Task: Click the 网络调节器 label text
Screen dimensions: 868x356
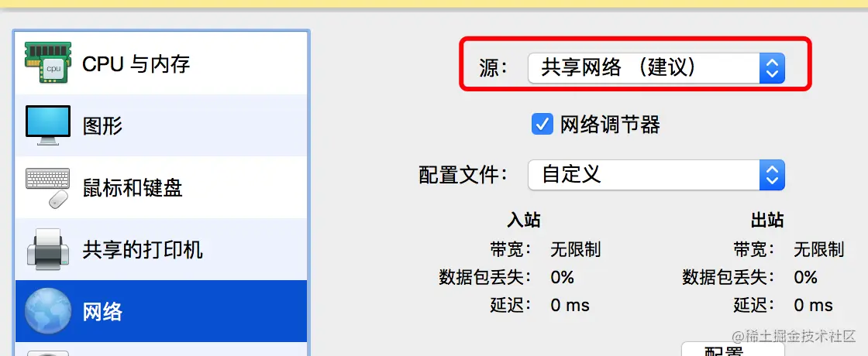Action: coord(610,125)
